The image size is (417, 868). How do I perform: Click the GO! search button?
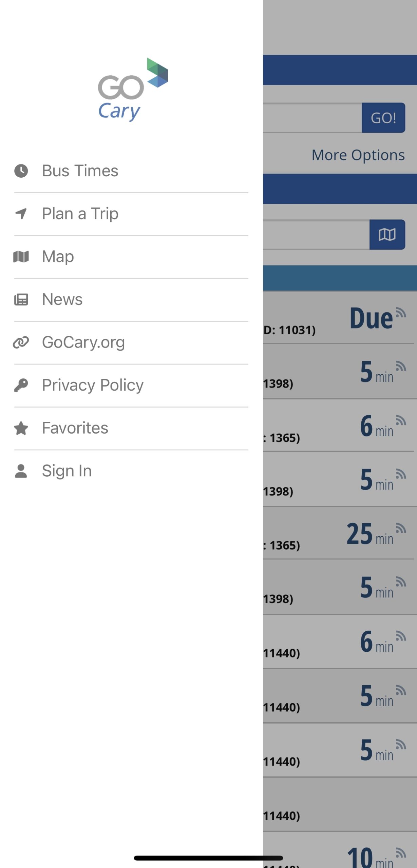(383, 118)
